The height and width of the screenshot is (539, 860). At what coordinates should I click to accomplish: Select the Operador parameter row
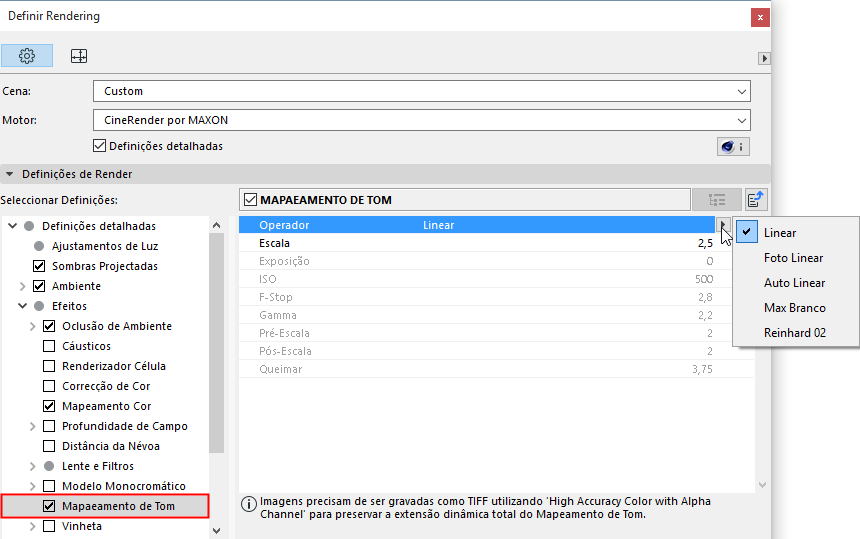477,225
